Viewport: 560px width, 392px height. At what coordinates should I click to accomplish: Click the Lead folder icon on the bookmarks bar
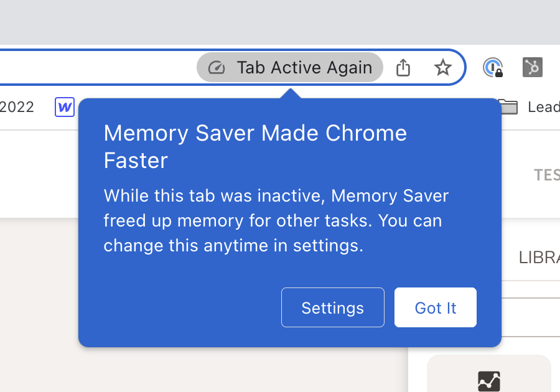coord(508,106)
